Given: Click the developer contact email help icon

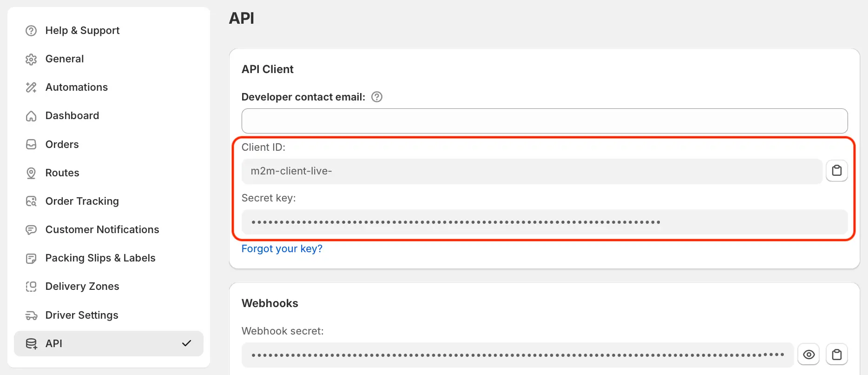Looking at the screenshot, I should (377, 97).
